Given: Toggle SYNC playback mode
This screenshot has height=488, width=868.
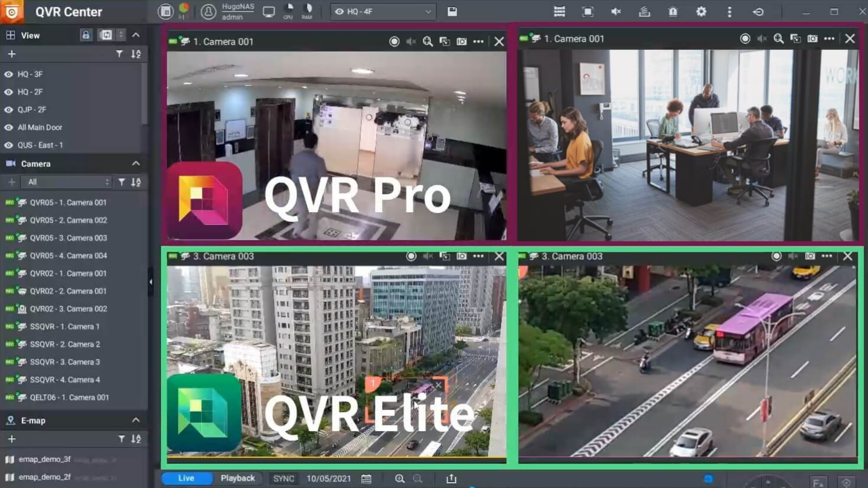Looking at the screenshot, I should (283, 479).
